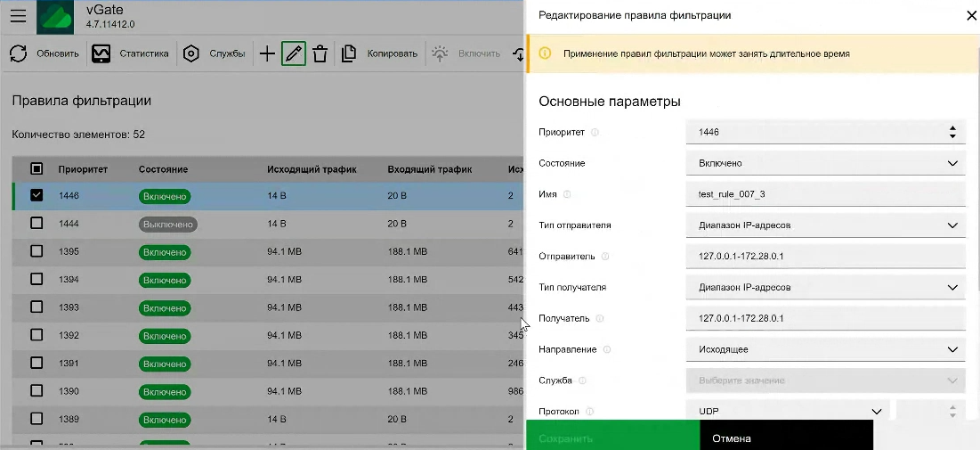
Task: Click the stepper beside the Протокол field
Action: point(952,411)
